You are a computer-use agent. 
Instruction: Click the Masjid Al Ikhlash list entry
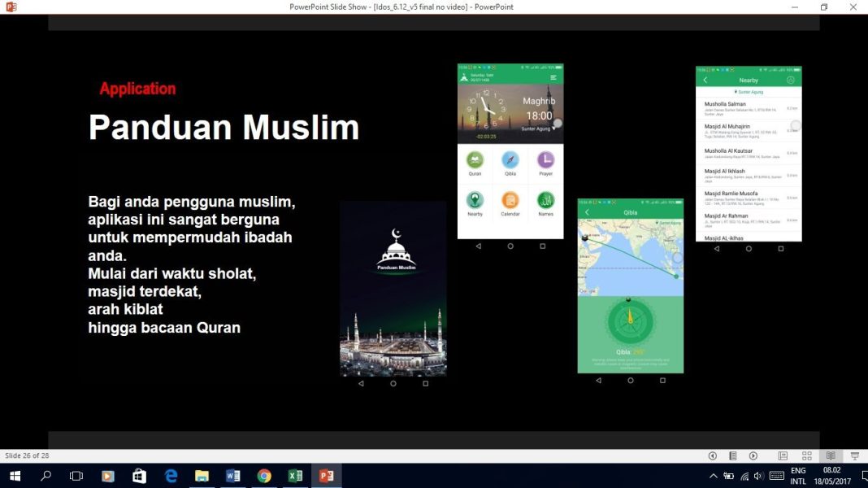click(749, 176)
